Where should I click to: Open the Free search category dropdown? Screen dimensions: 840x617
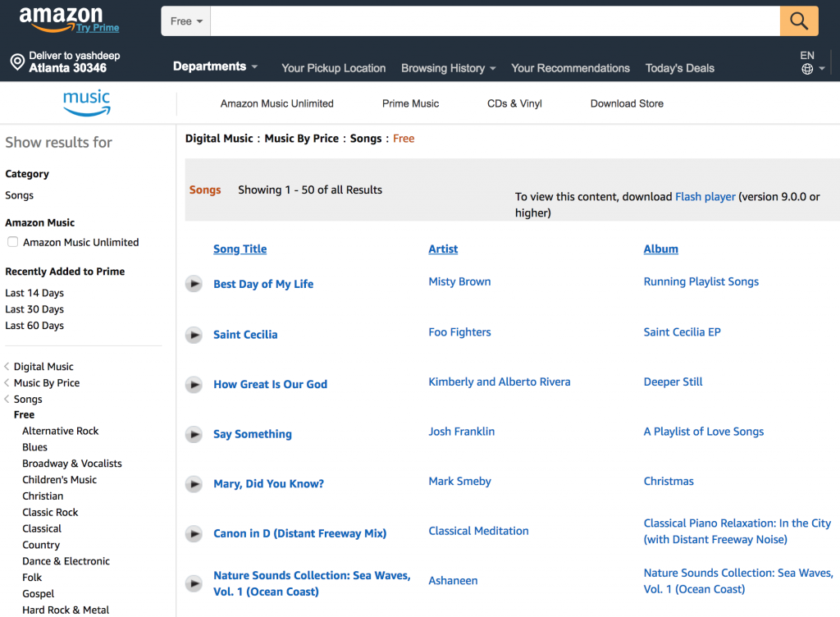click(x=186, y=21)
